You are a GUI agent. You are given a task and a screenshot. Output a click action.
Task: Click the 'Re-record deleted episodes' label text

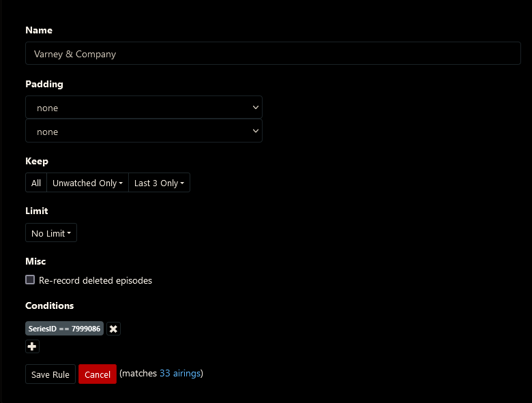(95, 280)
